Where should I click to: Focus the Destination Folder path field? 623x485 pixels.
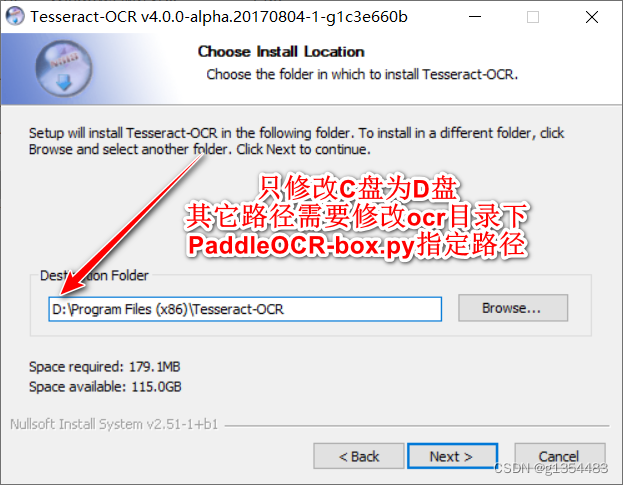pyautogui.click(x=245, y=309)
